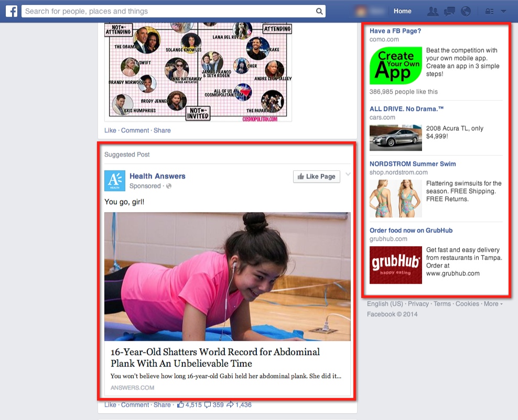Like the Health Answers suggested post

[110, 405]
